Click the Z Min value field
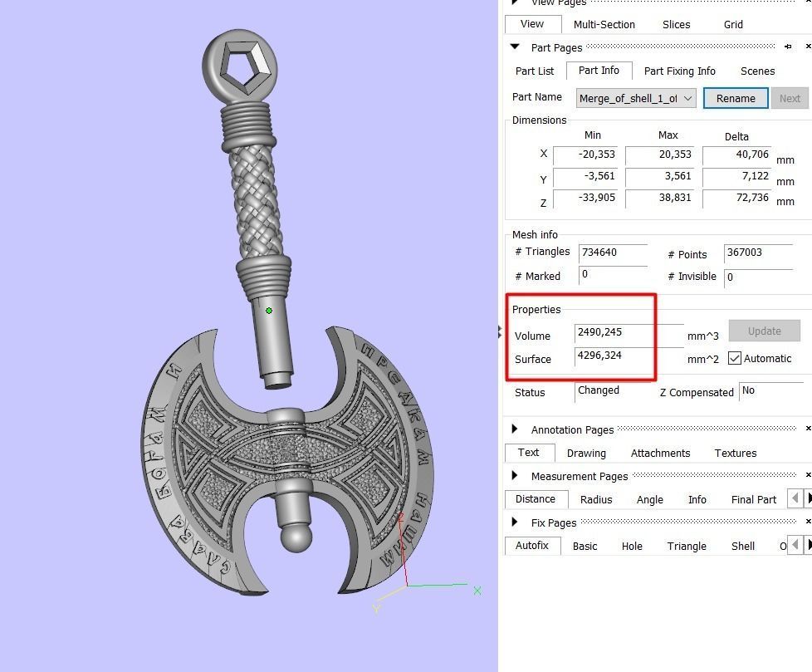This screenshot has height=672, width=812. (x=585, y=198)
